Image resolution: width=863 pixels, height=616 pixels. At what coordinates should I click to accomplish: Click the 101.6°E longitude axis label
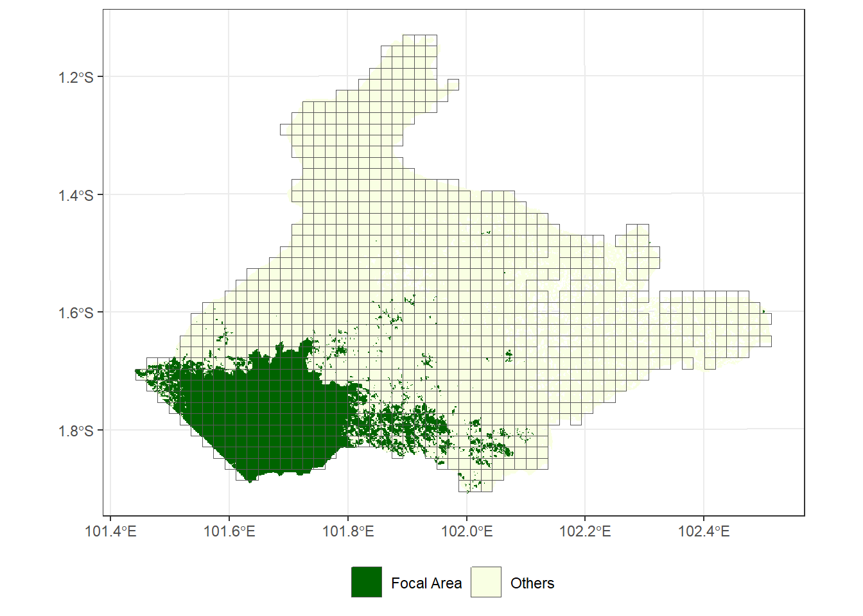(x=229, y=531)
